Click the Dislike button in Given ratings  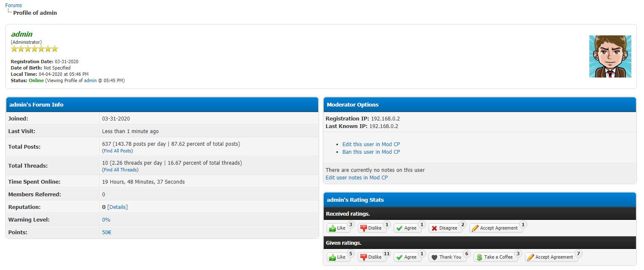[372, 257]
